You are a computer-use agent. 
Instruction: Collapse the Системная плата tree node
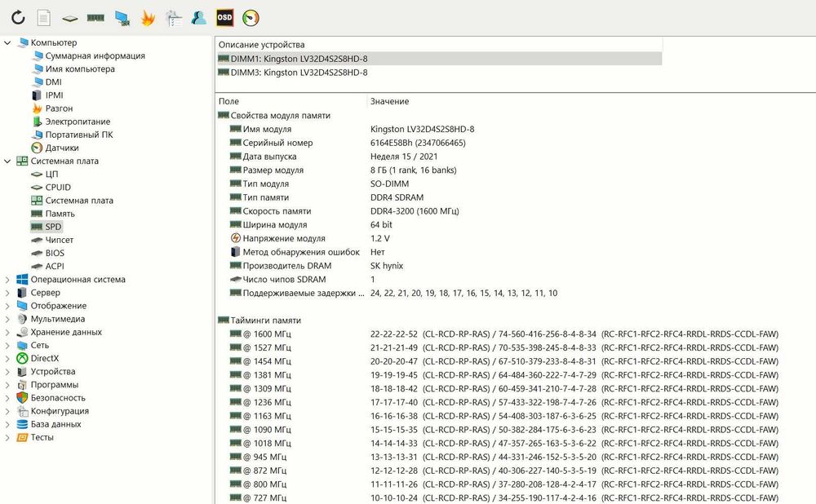pyautogui.click(x=7, y=161)
